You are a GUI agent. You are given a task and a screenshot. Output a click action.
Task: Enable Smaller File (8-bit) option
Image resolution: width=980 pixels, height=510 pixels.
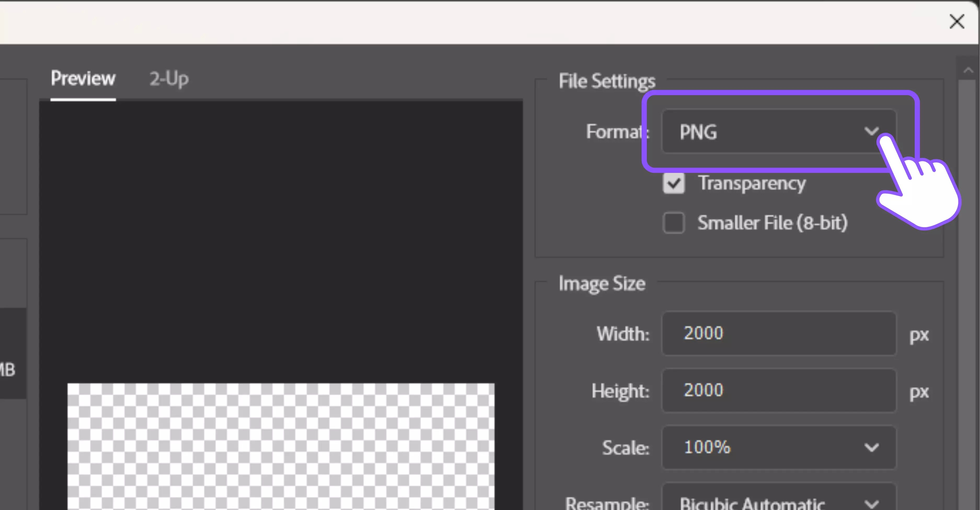click(x=674, y=223)
